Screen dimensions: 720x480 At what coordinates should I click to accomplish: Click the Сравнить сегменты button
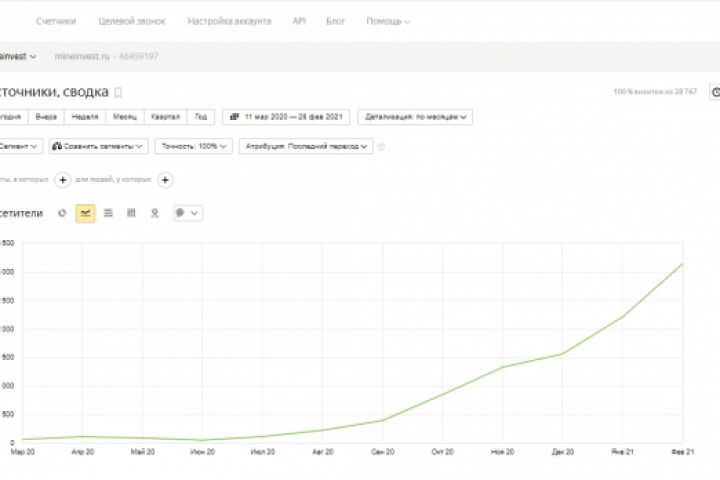point(98,146)
